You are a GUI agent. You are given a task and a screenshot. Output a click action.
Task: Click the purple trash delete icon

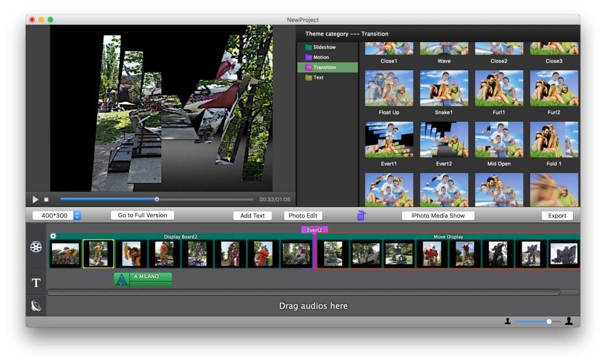click(x=361, y=216)
